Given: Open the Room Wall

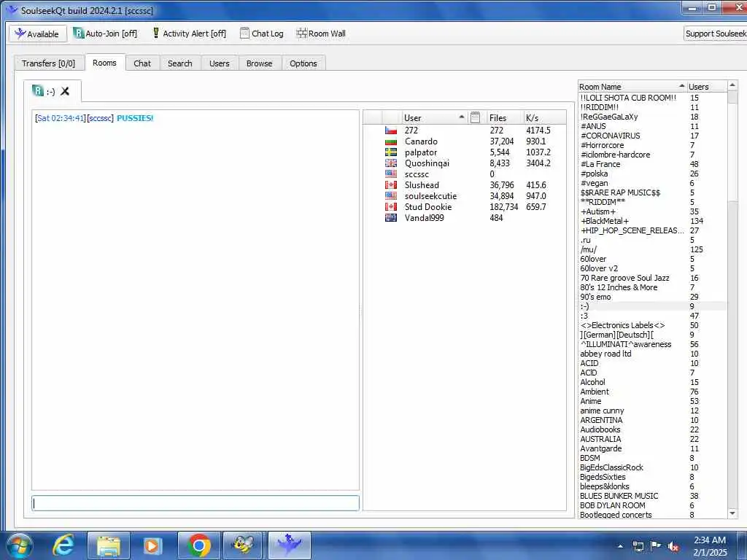Looking at the screenshot, I should click(321, 34).
